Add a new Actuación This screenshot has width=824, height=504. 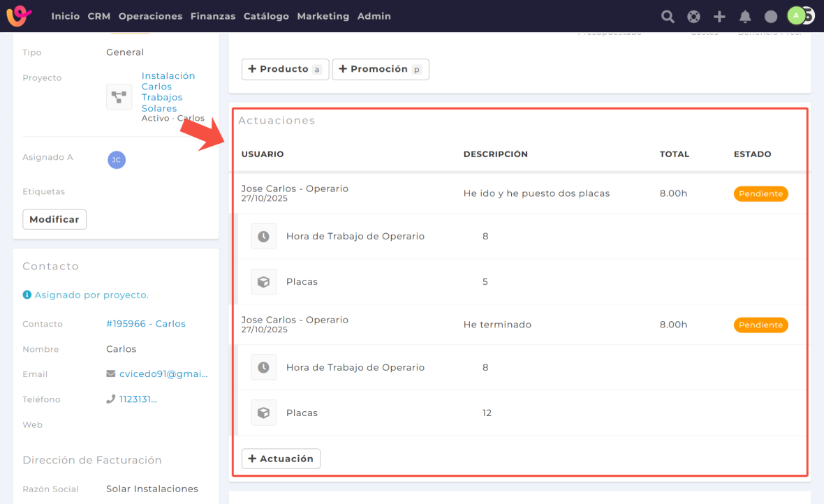tap(281, 459)
